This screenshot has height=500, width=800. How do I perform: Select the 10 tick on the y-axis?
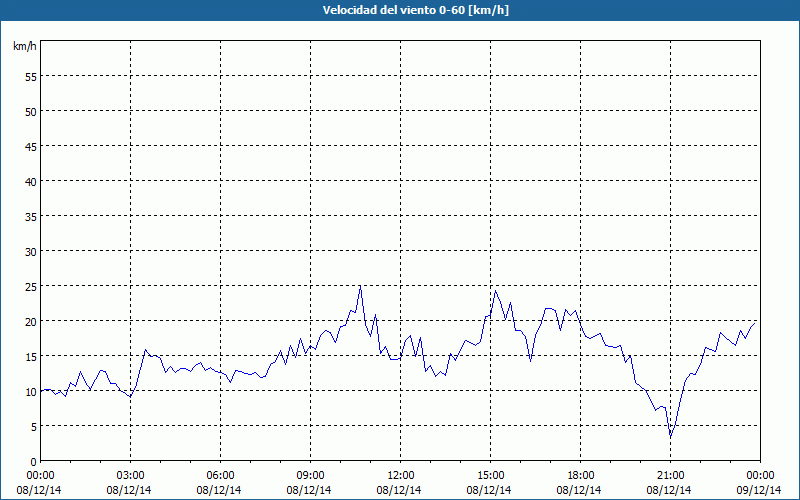point(31,391)
